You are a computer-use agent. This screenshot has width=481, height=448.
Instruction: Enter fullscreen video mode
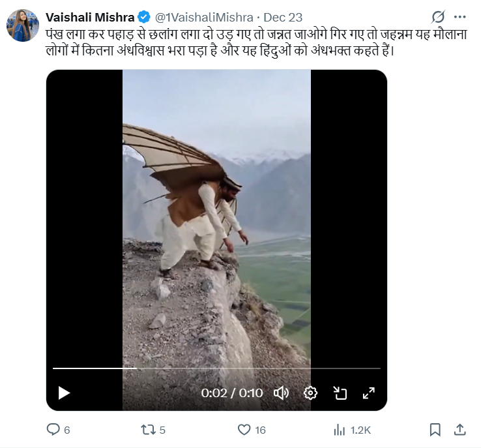[x=368, y=393]
